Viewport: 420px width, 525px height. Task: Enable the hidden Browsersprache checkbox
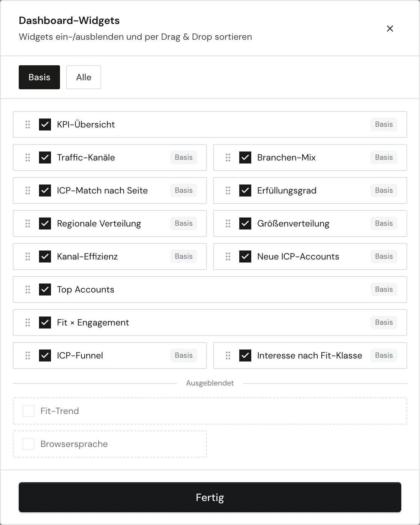tap(28, 444)
